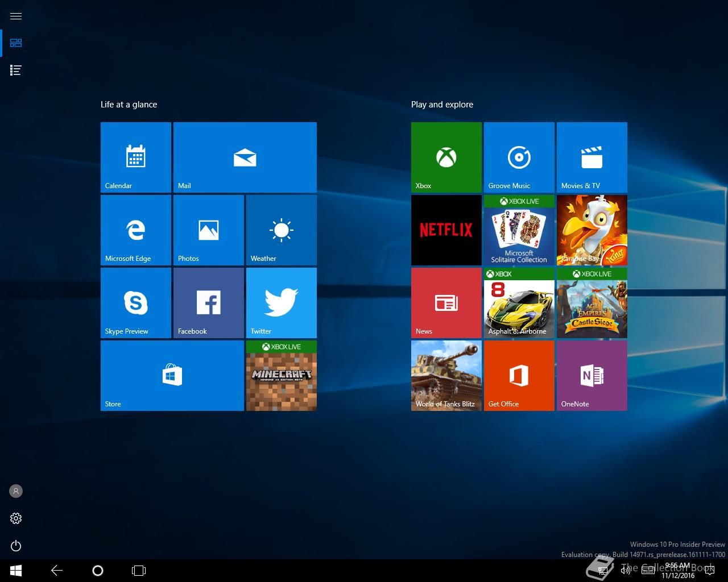The image size is (728, 582).
Task: Select the 'Life at a glance' group header
Action: 129,105
